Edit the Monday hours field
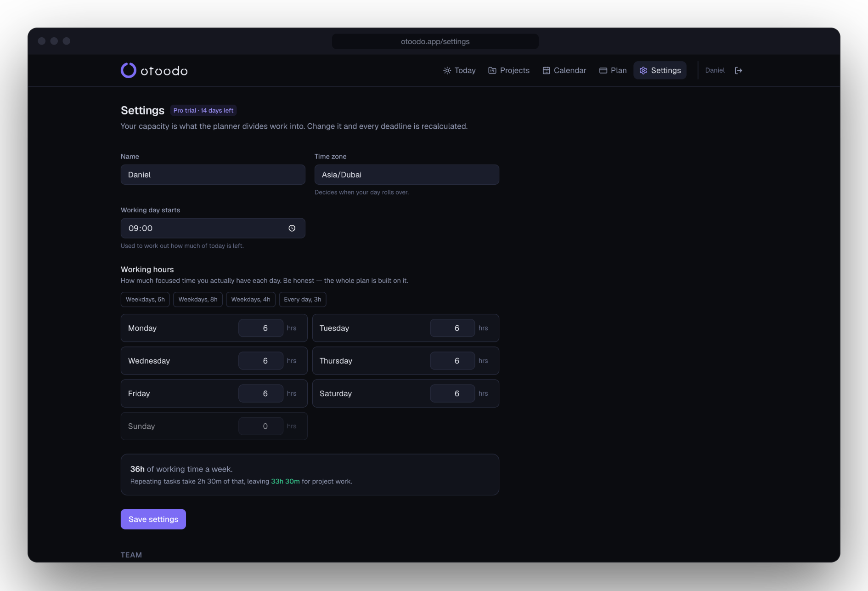 261,328
